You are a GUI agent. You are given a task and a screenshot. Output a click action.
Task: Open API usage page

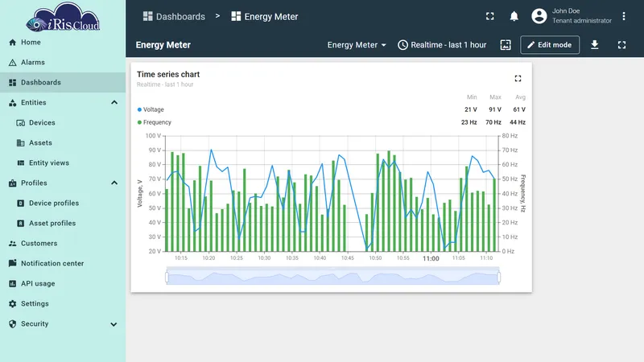[63, 284]
